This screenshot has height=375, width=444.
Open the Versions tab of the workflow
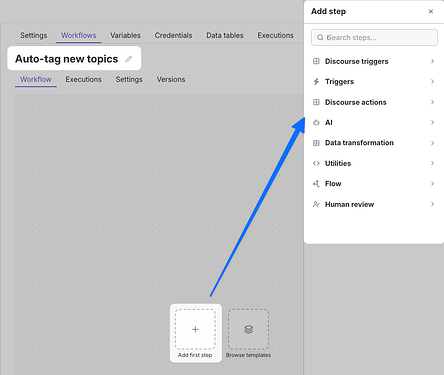pos(171,79)
